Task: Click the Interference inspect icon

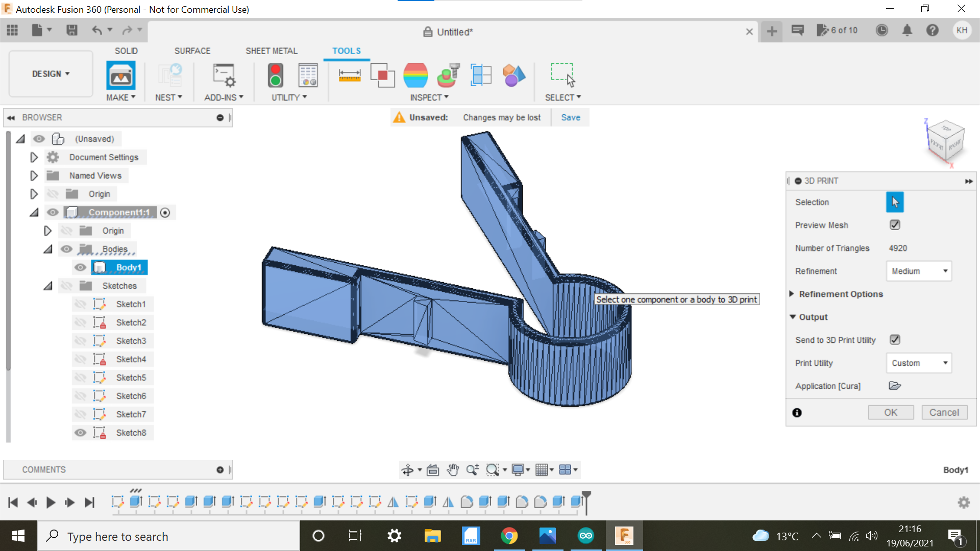Action: (382, 76)
